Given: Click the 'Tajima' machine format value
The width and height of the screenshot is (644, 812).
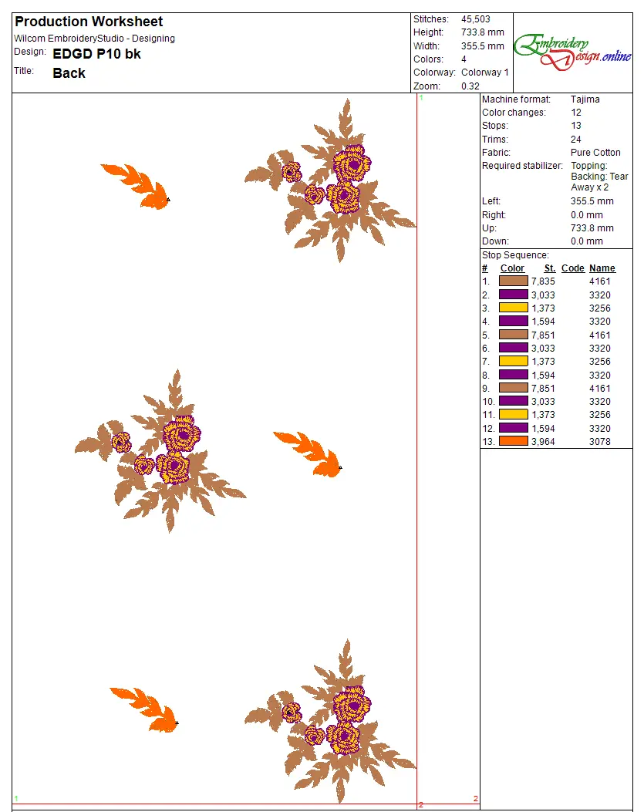Looking at the screenshot, I should click(x=585, y=99).
